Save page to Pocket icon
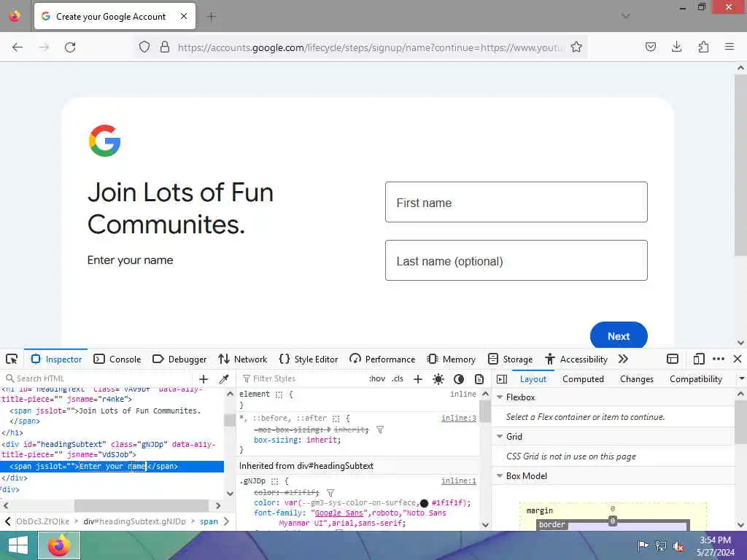747x560 pixels. (650, 47)
